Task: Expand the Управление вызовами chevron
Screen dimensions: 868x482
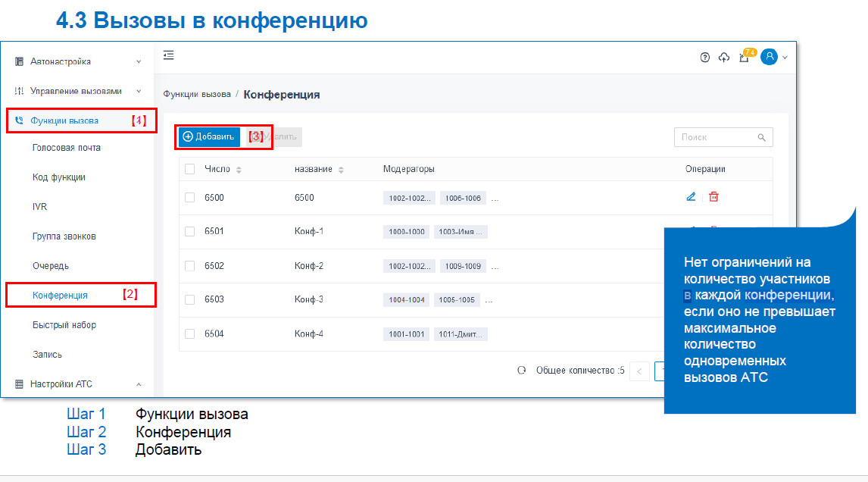Action: (x=139, y=91)
